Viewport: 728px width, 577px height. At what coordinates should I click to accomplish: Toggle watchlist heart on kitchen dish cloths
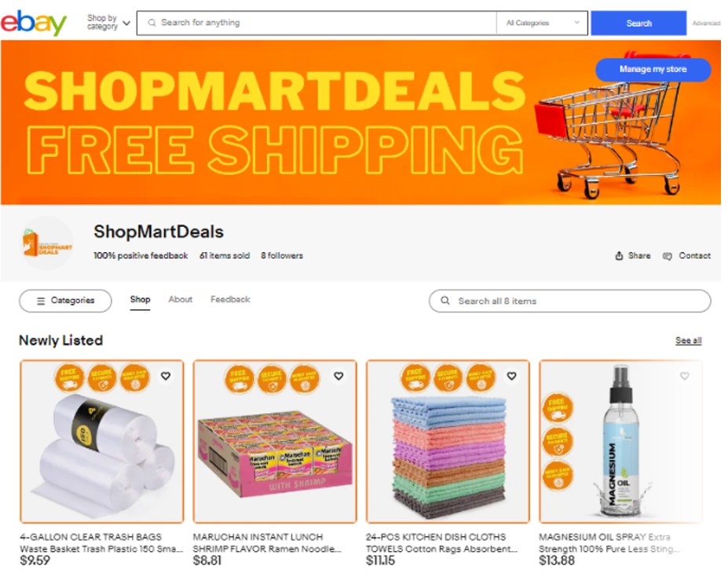512,376
